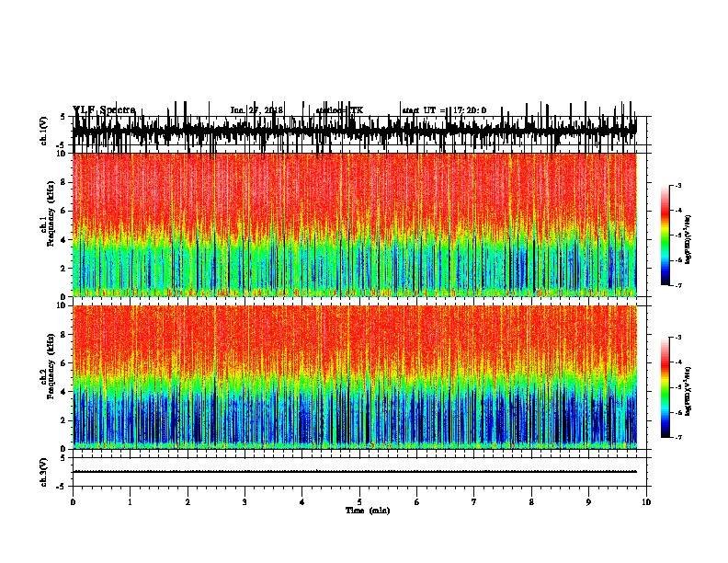Click the '-7' label on ch.1 color bar
This screenshot has height=563, width=728.
[x=677, y=285]
